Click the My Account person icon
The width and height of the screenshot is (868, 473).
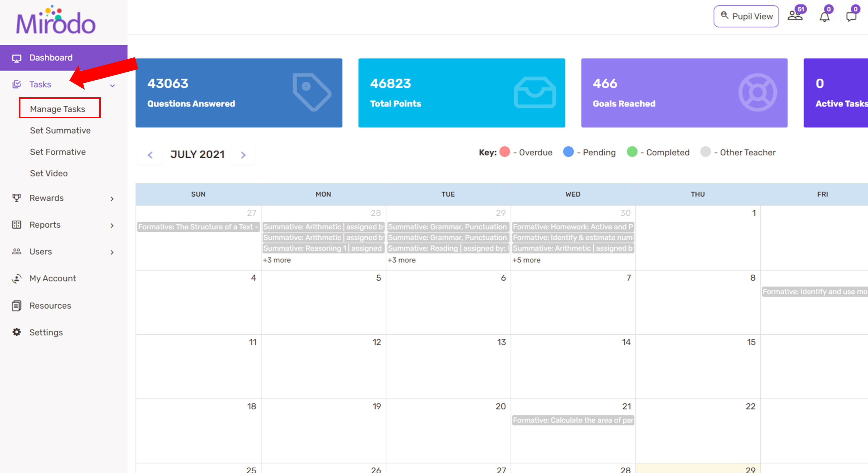click(17, 278)
